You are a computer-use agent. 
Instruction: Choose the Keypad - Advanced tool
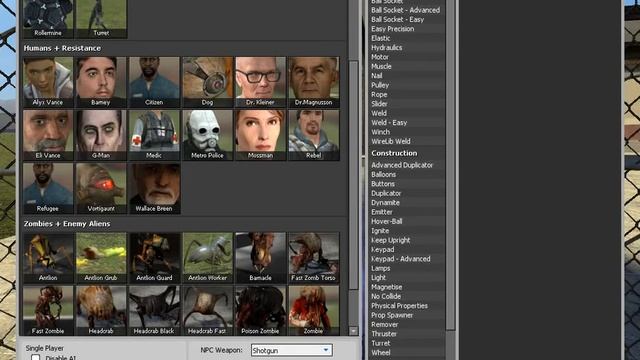(x=401, y=259)
